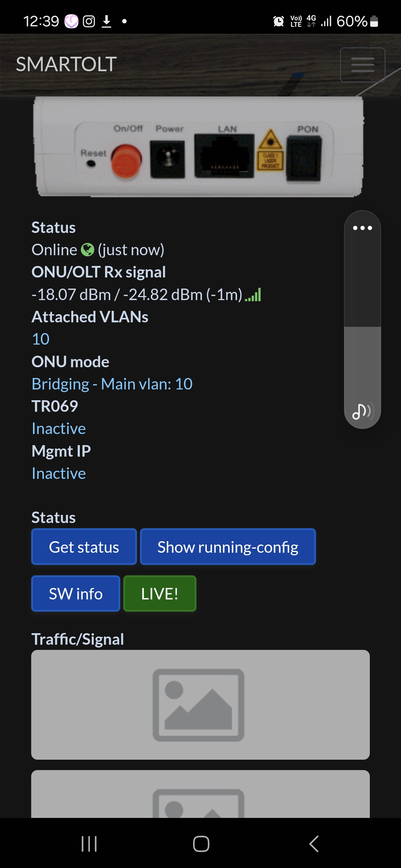Tap the SMARTOLT brand logo
The width and height of the screenshot is (401, 868).
tap(66, 64)
